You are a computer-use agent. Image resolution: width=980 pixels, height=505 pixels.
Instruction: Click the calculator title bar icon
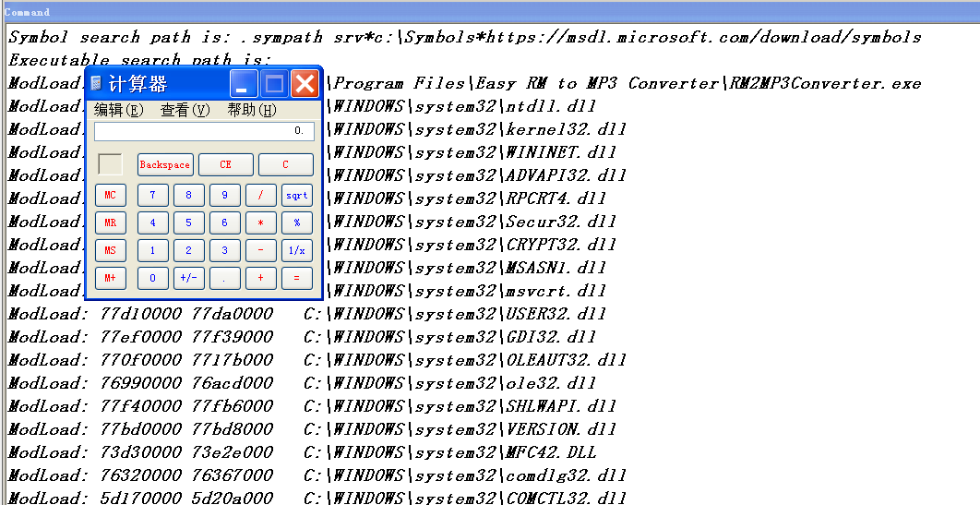tap(96, 83)
